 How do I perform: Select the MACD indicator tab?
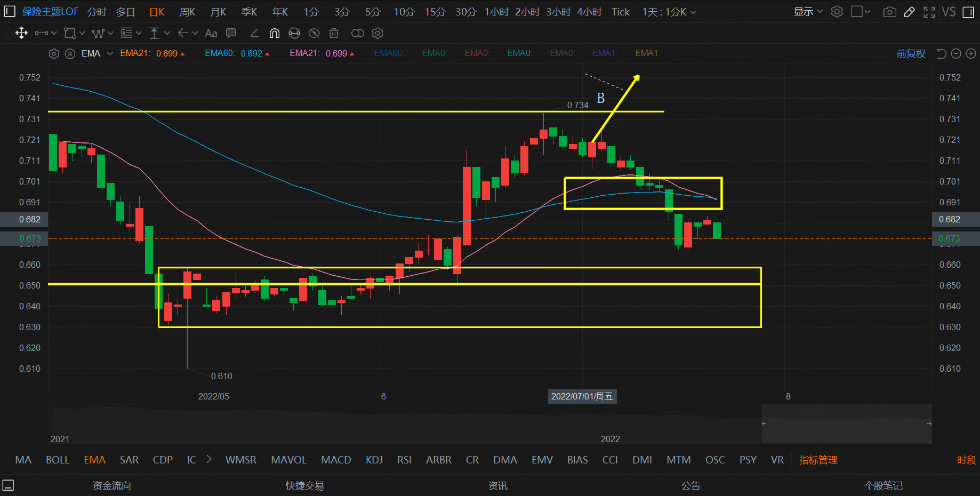pos(336,460)
